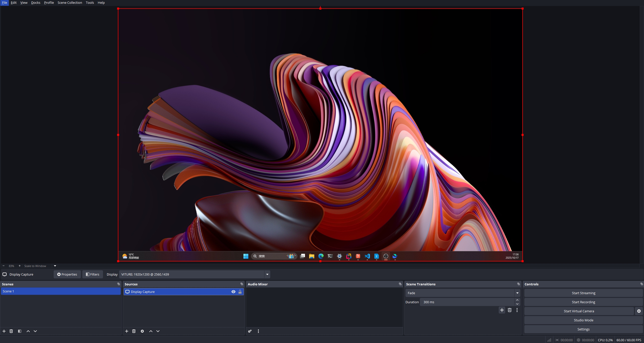
Task: Open advanced audio properties gears icon
Action: [250, 331]
